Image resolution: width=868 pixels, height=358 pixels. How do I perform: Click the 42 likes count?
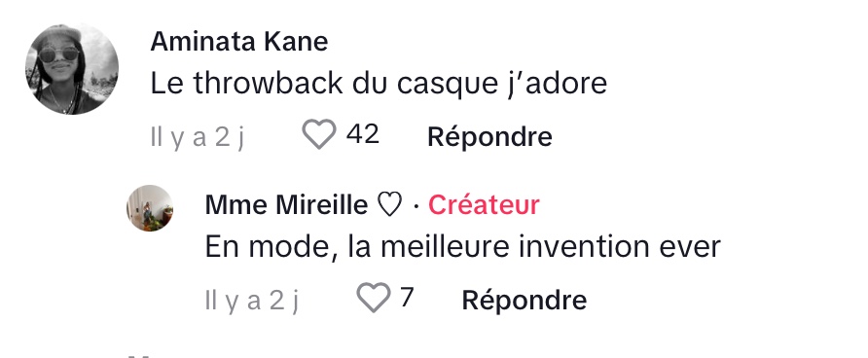pyautogui.click(x=363, y=134)
